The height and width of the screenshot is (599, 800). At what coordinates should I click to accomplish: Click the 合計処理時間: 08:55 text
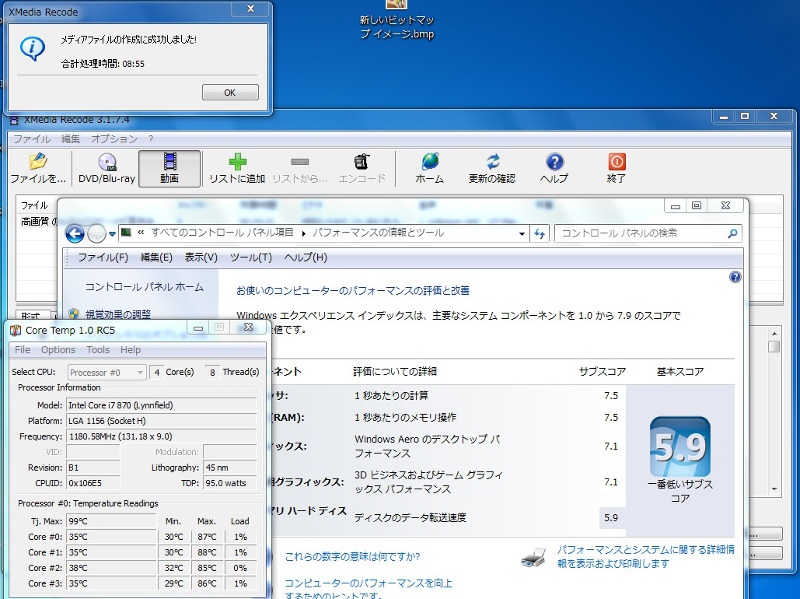click(x=103, y=64)
